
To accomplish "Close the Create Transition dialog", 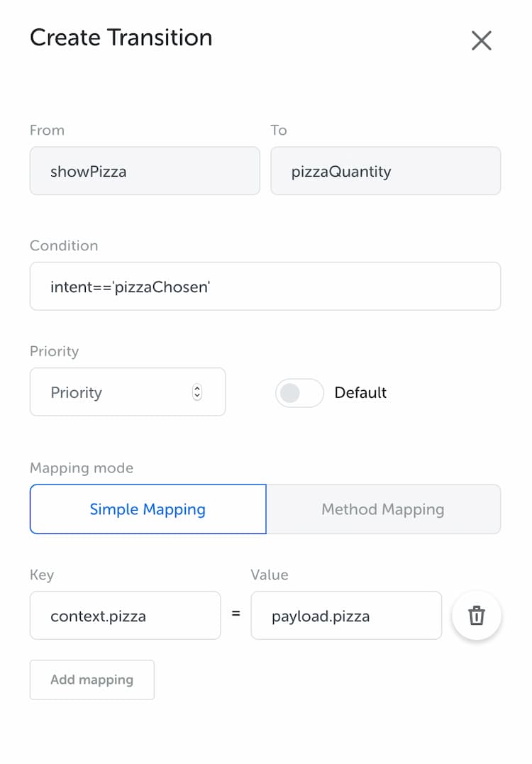I will point(482,40).
